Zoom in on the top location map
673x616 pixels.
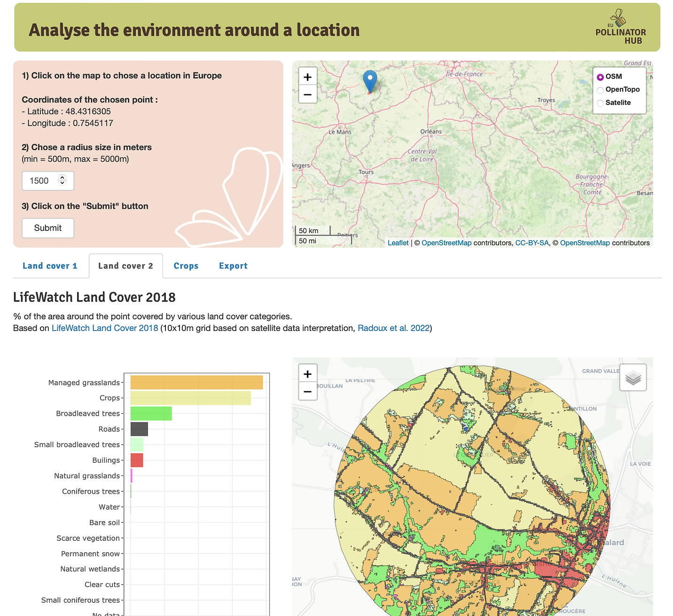point(308,77)
